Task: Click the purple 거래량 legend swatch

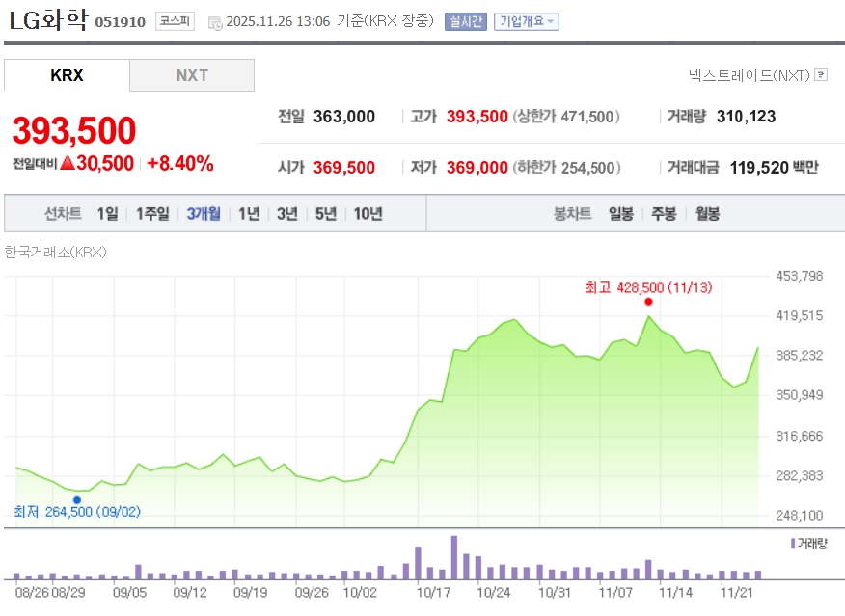Action: click(x=793, y=543)
